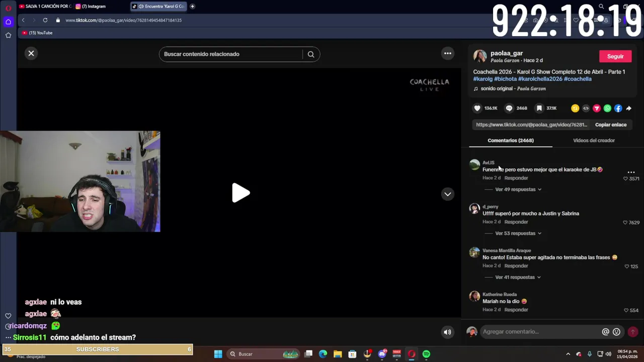Open Spotify from the taskbar

[426, 354]
